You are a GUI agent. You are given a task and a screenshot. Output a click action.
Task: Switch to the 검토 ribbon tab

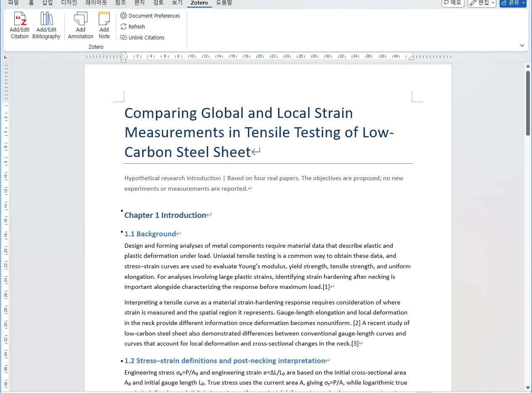tap(158, 3)
